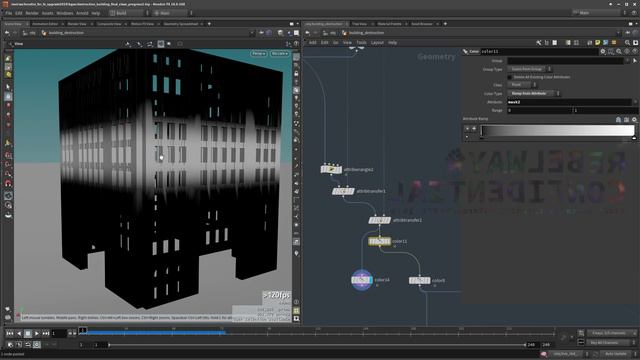Screen dimensions: 640x360
Task: Open the Windows menu
Action: (x=64, y=13)
